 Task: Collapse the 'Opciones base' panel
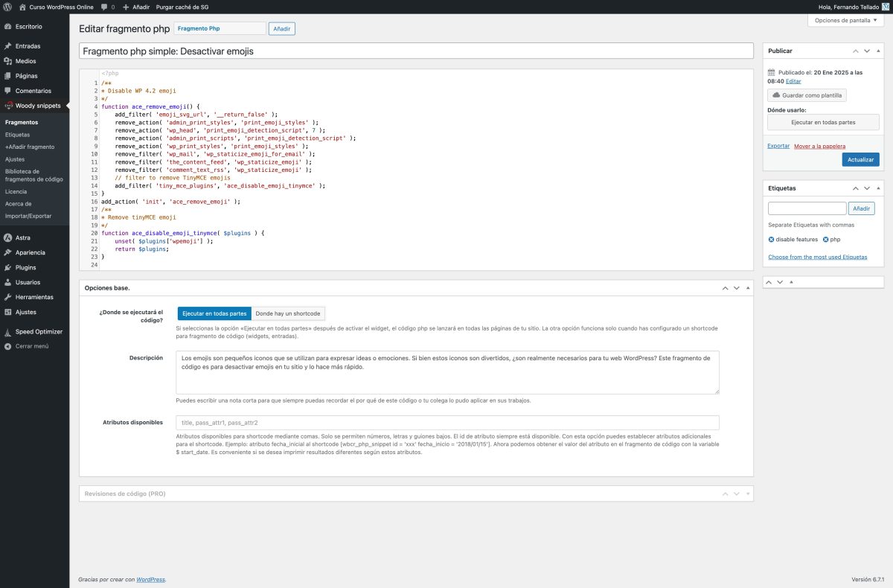(746, 287)
